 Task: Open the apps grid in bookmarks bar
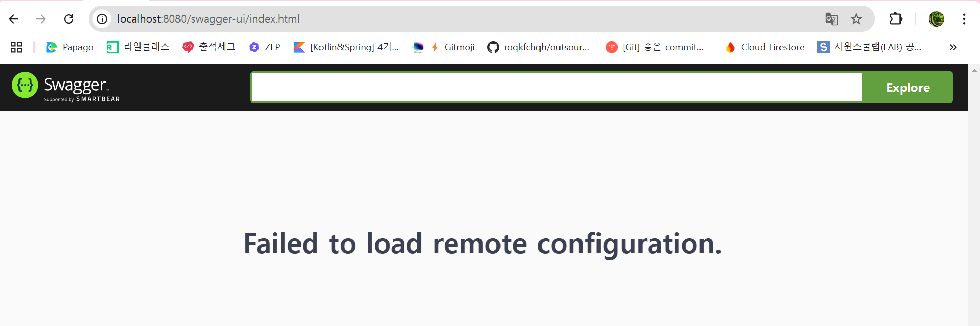(x=16, y=47)
